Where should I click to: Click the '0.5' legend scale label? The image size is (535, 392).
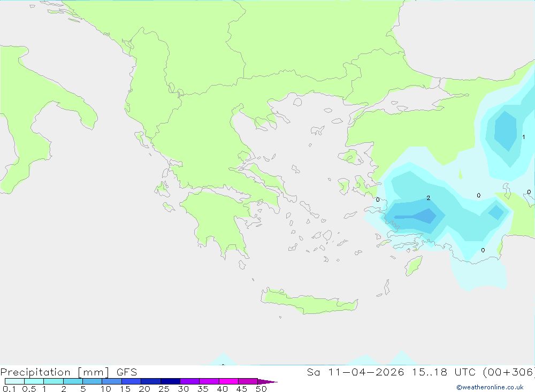click(29, 389)
